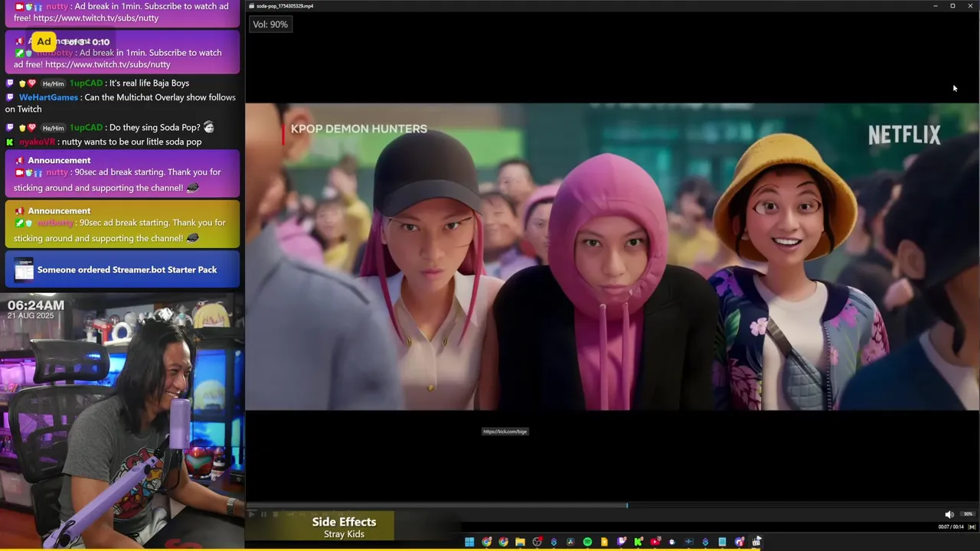Click the 'Someone ordered Streamer.bot Starter Pack' alert
This screenshot has height=551, width=980.
tap(122, 270)
